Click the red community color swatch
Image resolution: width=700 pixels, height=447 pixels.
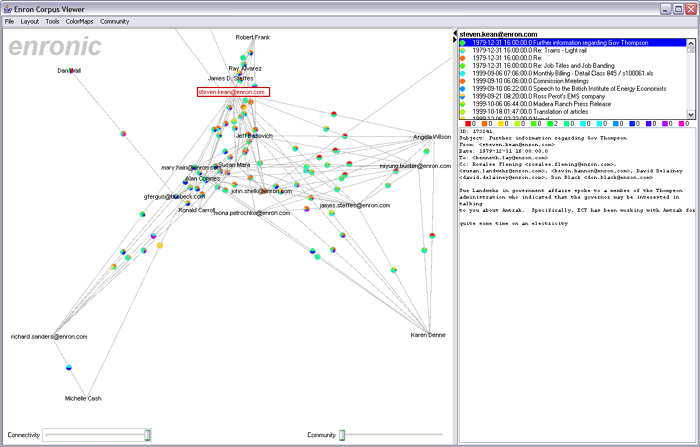[x=468, y=124]
